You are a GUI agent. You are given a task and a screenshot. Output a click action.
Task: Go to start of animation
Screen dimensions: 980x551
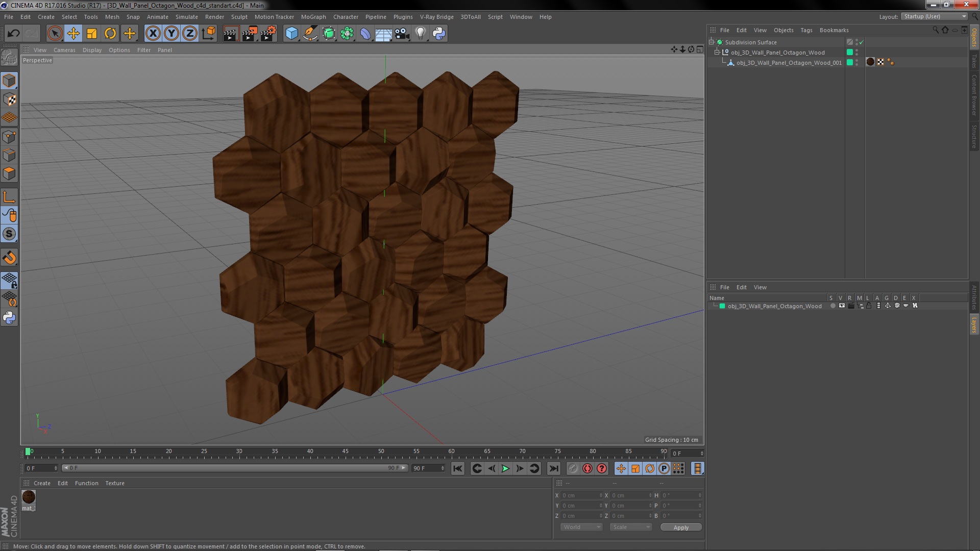[458, 468]
